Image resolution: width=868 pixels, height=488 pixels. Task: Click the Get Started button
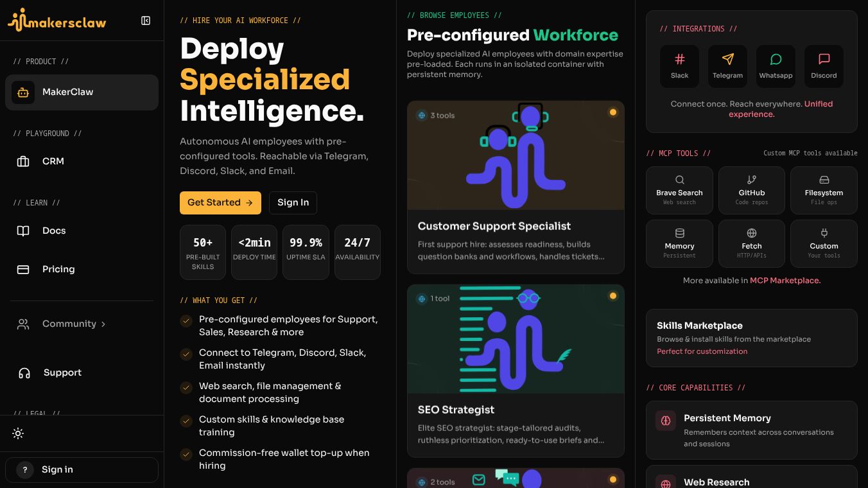pyautogui.click(x=220, y=202)
